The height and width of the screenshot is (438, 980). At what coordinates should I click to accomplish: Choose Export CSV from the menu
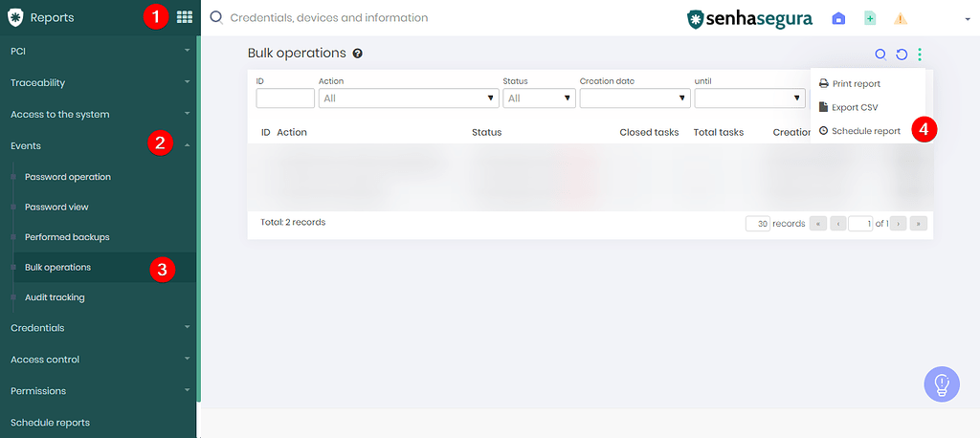click(854, 107)
